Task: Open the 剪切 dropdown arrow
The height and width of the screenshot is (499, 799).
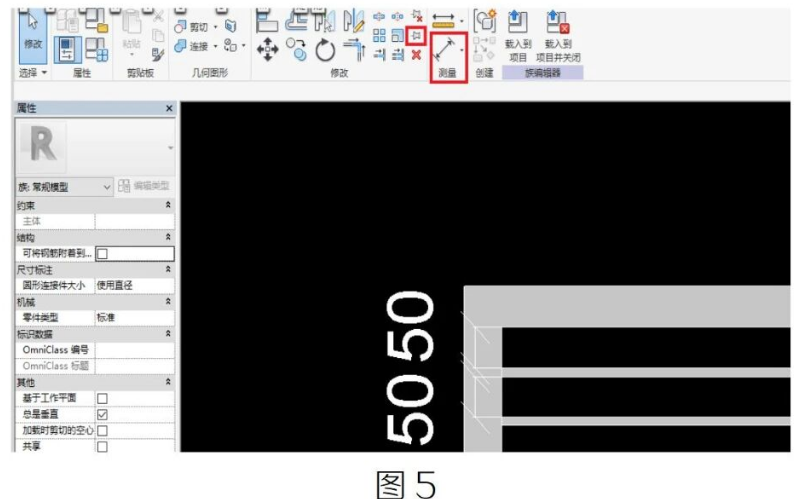Action: point(215,27)
